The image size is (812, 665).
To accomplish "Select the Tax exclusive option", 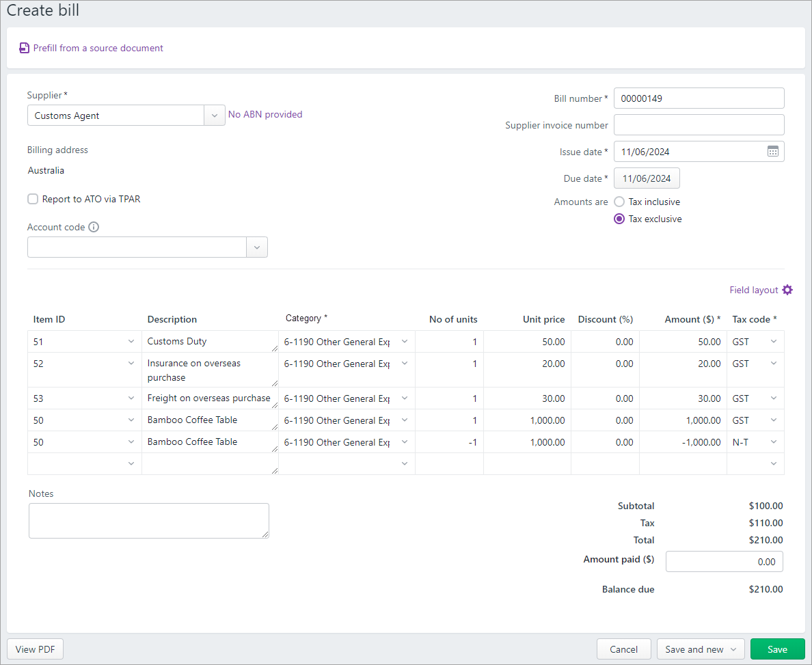I will [x=619, y=219].
